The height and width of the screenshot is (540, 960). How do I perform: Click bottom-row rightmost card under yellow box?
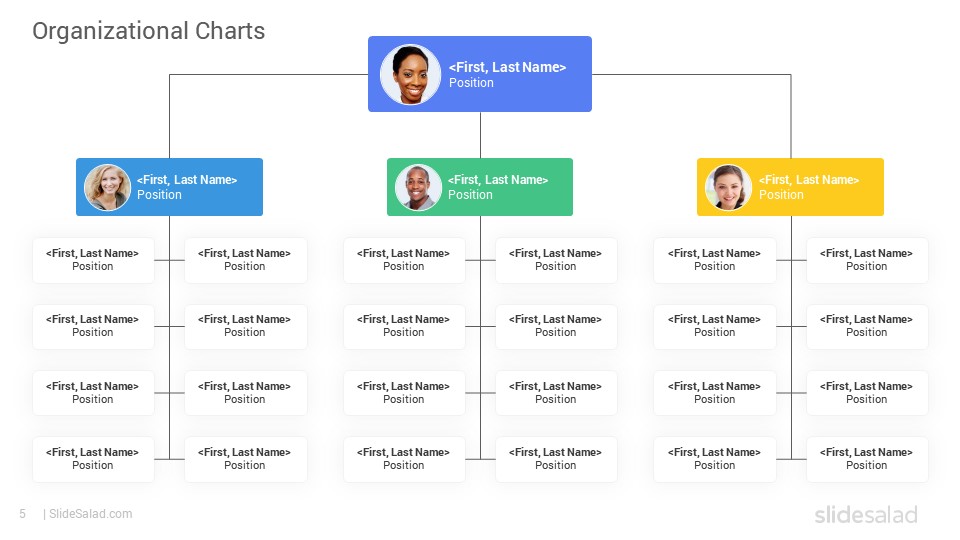click(x=867, y=459)
